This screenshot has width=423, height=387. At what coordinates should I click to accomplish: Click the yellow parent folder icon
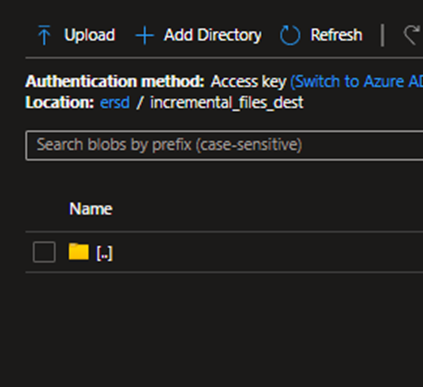(x=79, y=252)
